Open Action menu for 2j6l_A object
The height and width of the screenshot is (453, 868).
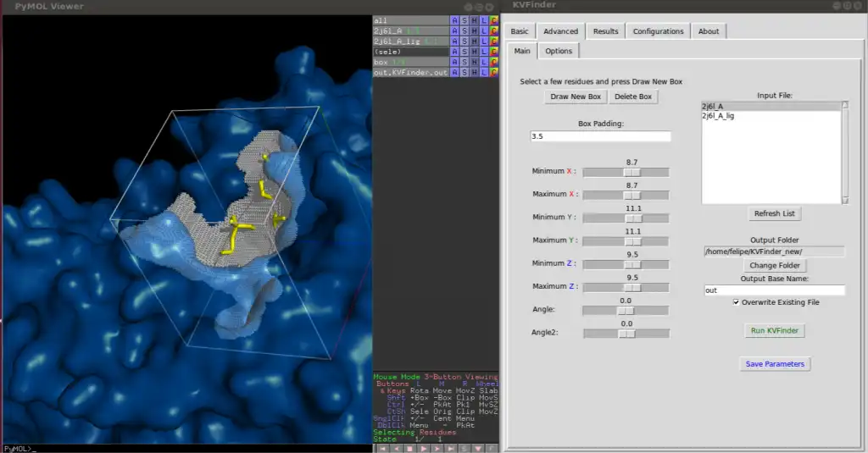455,31
